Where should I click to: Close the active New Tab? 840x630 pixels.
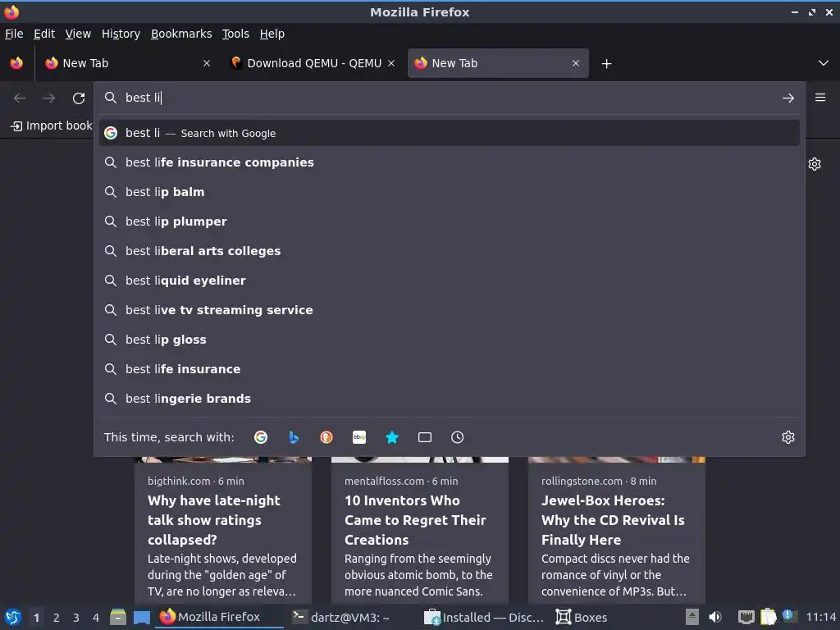(x=576, y=63)
